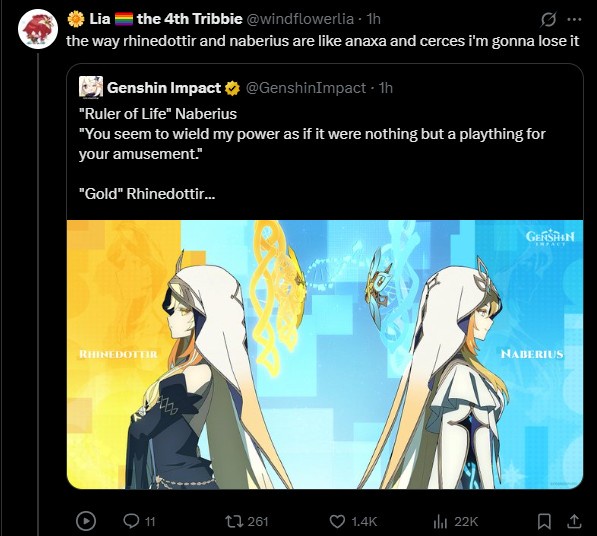
Task: Click the gold verified badge
Action: click(x=232, y=88)
